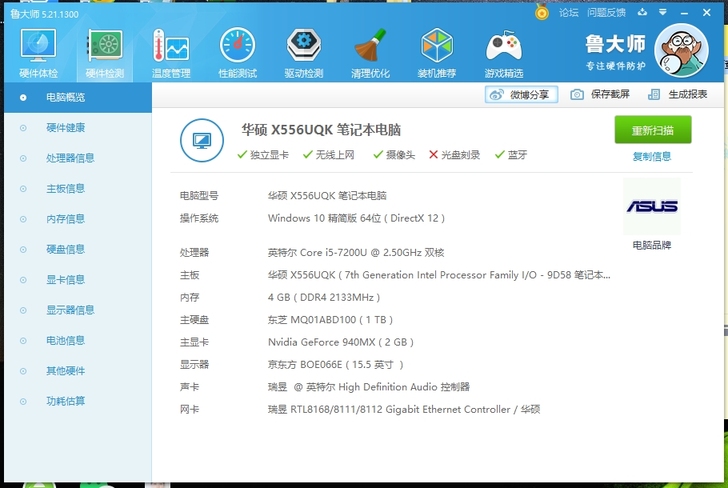Screen dimensions: 728x488
Task: Open 显卡信息 sidebar item
Action: pyautogui.click(x=78, y=280)
